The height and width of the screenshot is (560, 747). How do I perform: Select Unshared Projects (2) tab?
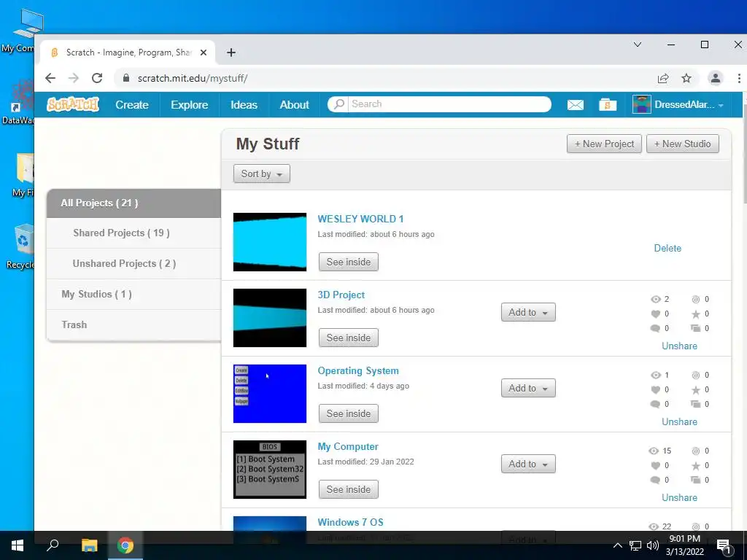coord(134,264)
